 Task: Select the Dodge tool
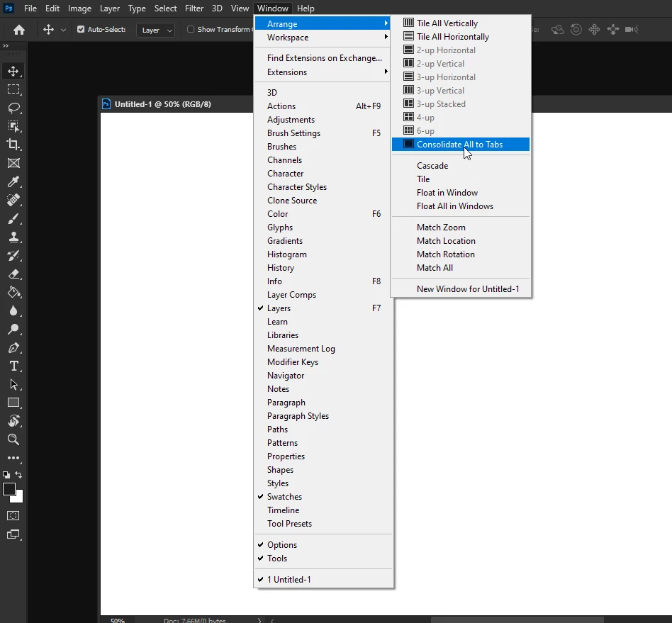[x=13, y=329]
